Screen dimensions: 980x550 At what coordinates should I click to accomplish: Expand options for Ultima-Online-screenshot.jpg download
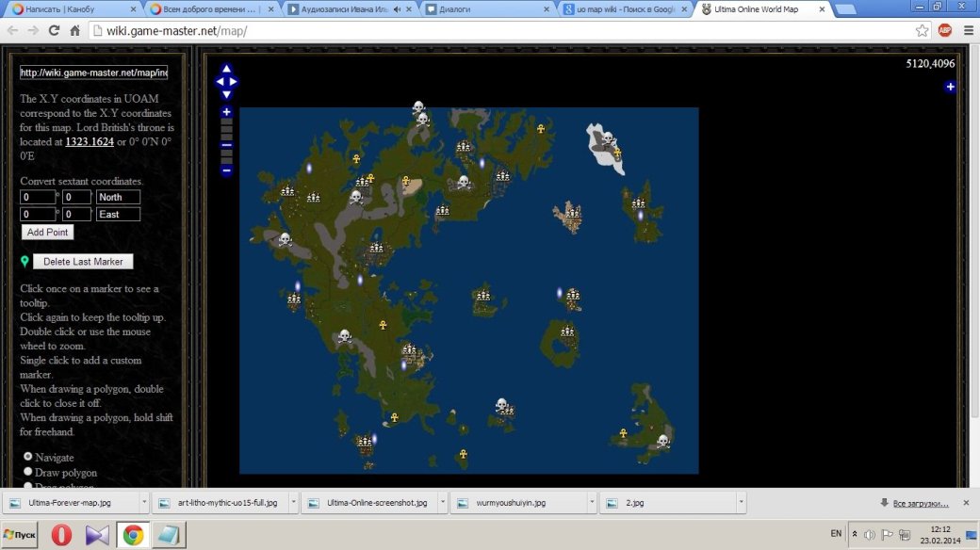point(443,503)
